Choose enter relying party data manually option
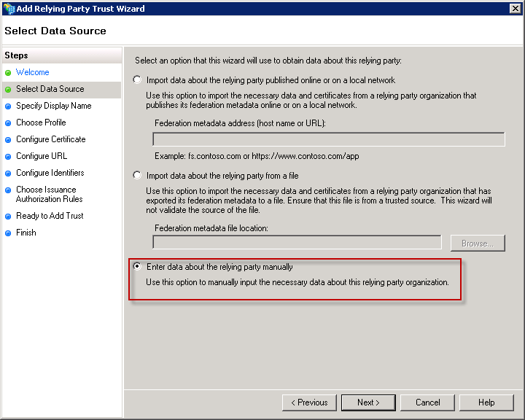 click(x=137, y=266)
